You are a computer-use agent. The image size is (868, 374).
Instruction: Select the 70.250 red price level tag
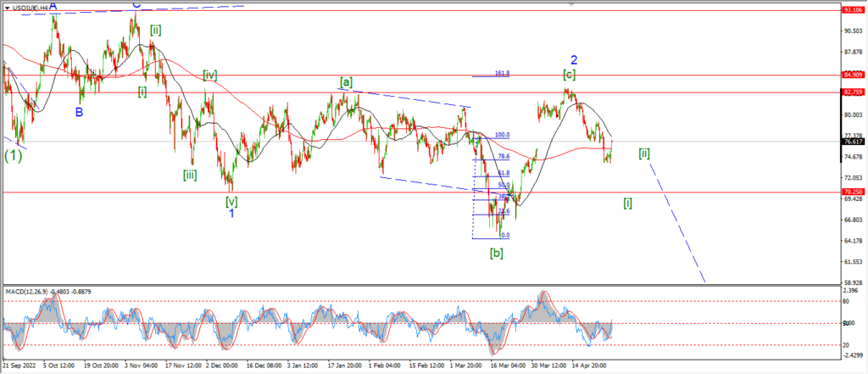click(x=851, y=192)
